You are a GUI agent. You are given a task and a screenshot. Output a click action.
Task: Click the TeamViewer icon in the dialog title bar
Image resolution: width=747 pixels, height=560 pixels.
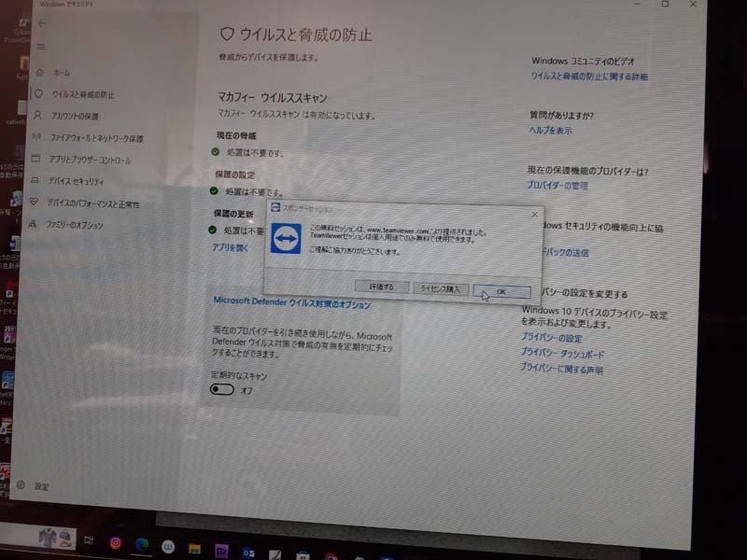pyautogui.click(x=275, y=207)
